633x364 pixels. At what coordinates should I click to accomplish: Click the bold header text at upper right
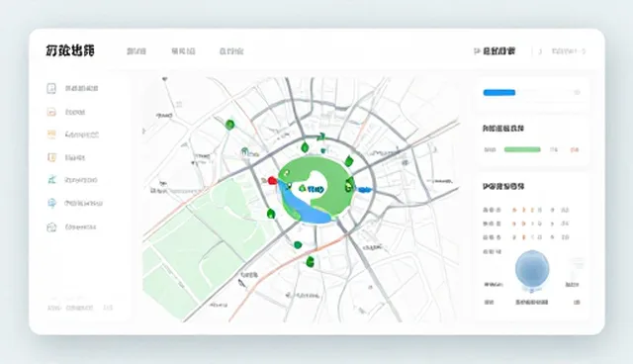pos(498,51)
